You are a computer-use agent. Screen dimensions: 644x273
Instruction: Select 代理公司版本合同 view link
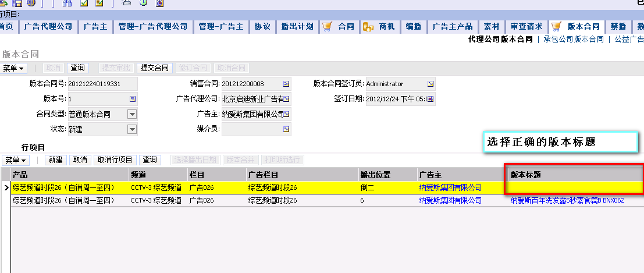[x=500, y=40]
